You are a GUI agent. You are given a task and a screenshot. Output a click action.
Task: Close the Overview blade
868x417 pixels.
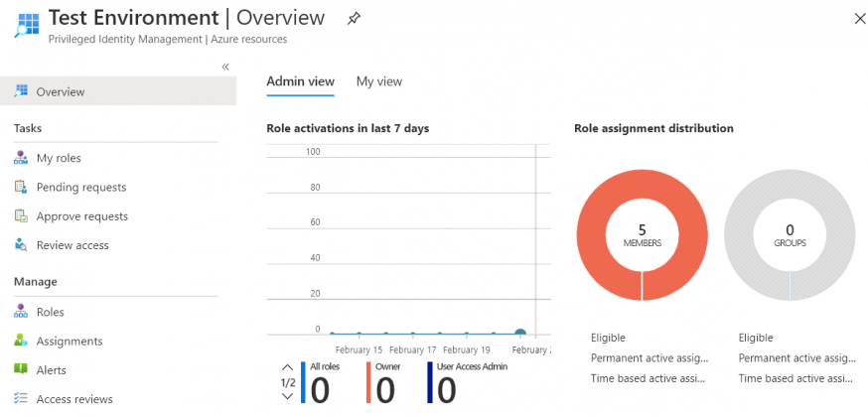click(x=859, y=19)
